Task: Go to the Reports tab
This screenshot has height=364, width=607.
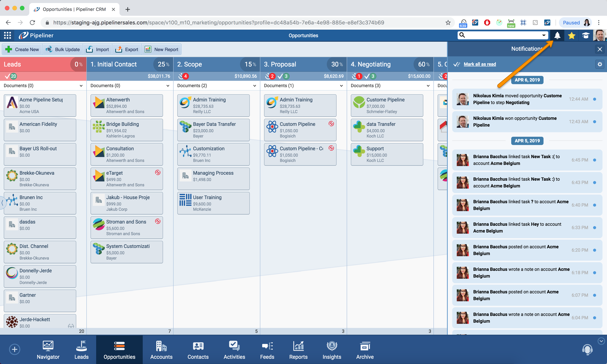Action: pos(298,350)
